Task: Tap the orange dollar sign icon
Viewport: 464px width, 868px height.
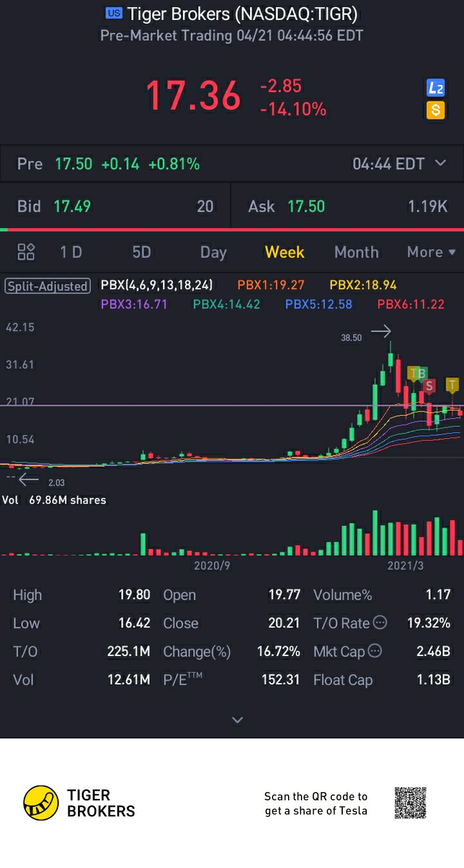Action: point(436,110)
